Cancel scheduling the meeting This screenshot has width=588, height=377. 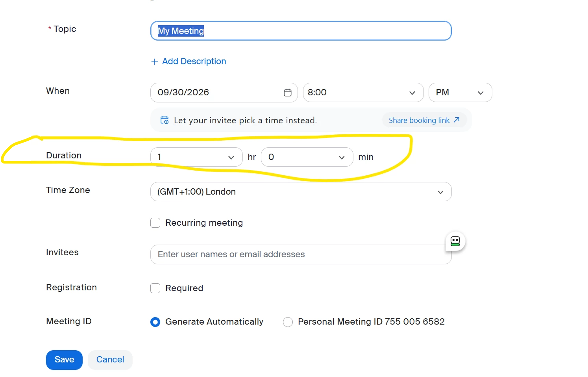click(110, 360)
